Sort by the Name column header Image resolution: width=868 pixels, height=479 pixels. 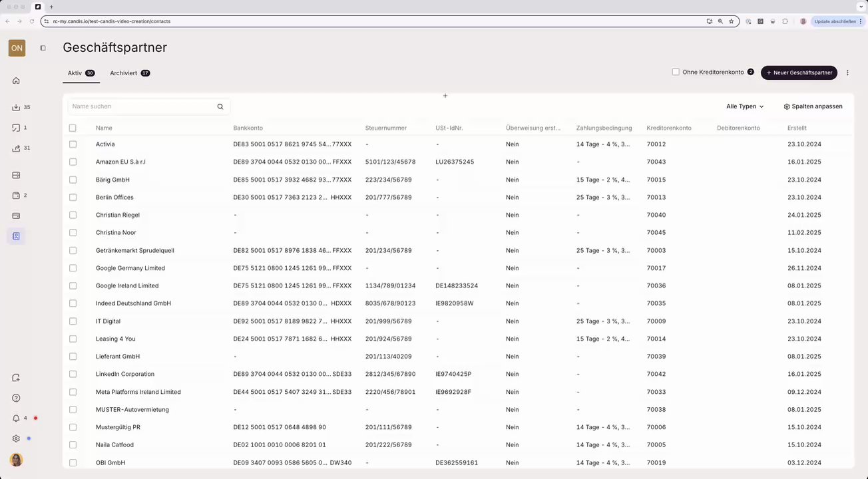pyautogui.click(x=104, y=128)
